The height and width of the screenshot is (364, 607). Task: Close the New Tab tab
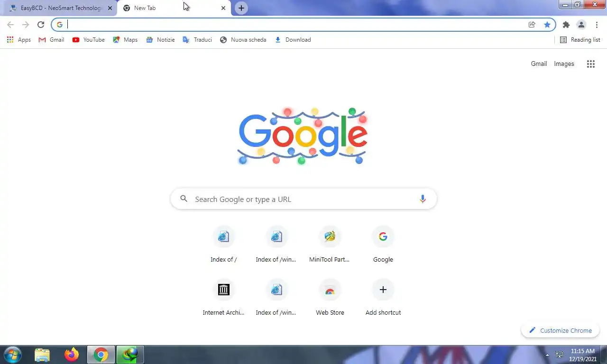(x=223, y=8)
